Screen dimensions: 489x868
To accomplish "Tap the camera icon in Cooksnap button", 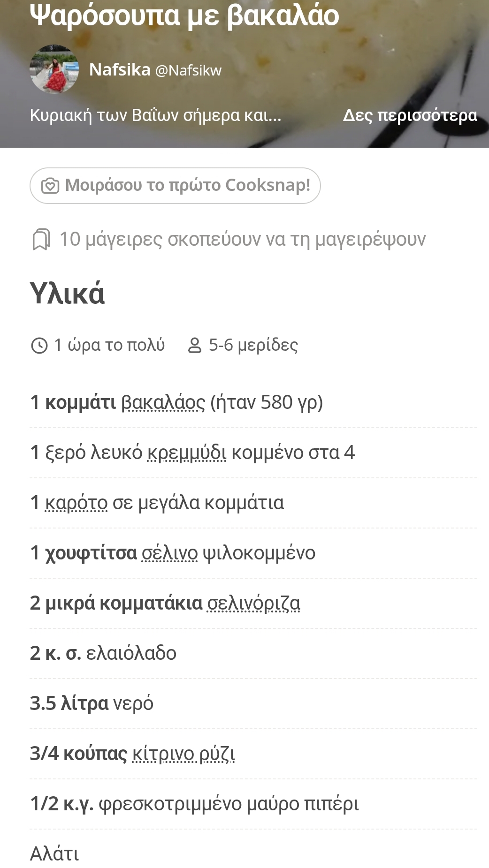I will coord(50,186).
